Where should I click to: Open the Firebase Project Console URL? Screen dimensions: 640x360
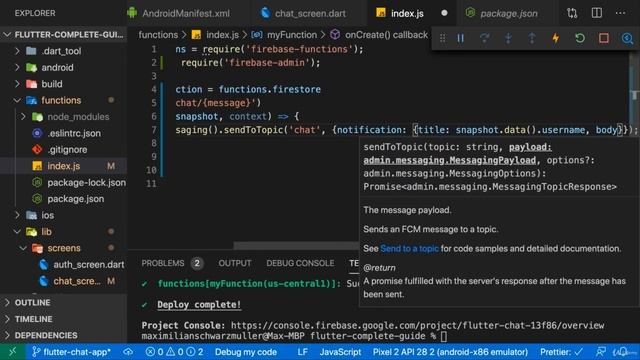click(417, 325)
